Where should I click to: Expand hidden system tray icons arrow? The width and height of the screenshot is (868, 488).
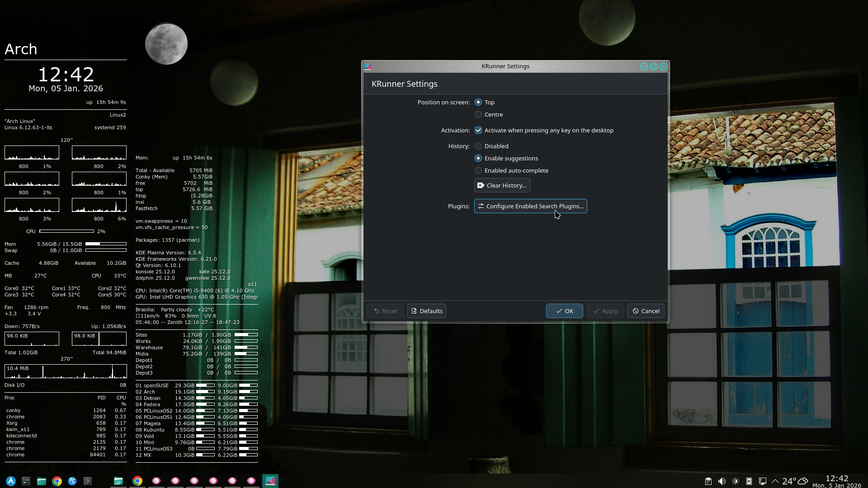[x=775, y=481]
